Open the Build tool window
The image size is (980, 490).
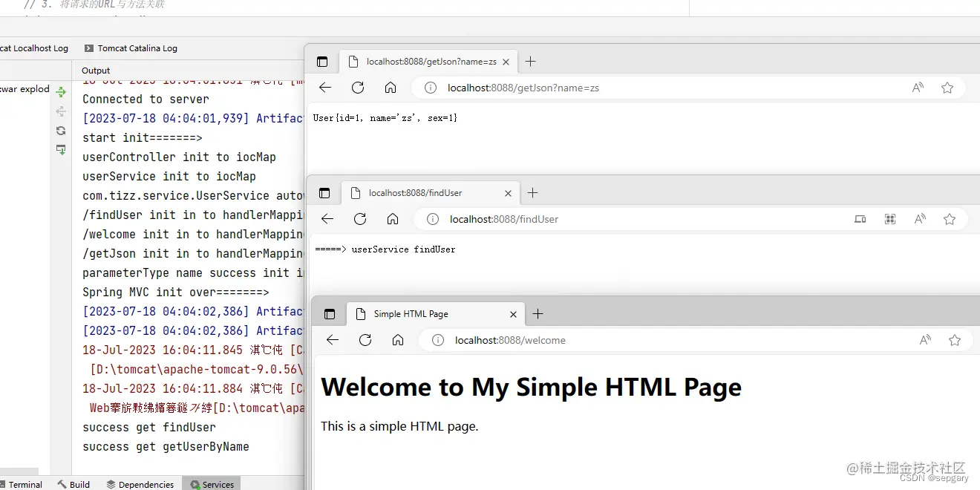tap(73, 484)
